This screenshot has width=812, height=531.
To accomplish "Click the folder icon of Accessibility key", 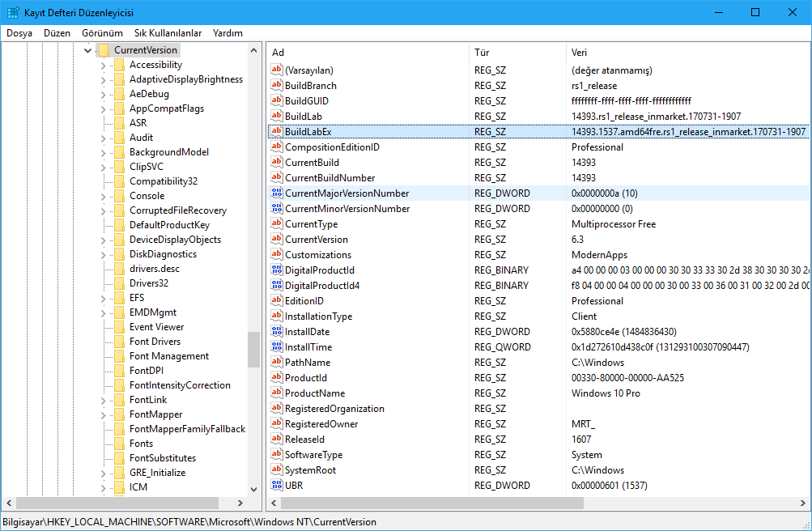I will pos(119,65).
